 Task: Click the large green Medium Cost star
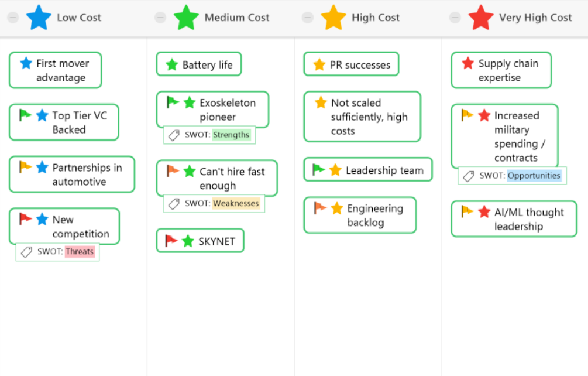[187, 18]
